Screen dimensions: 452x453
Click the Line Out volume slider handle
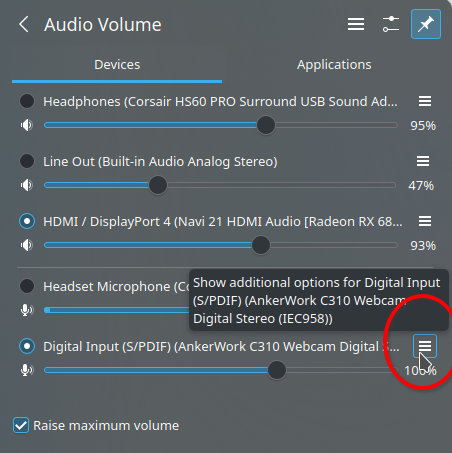158,185
